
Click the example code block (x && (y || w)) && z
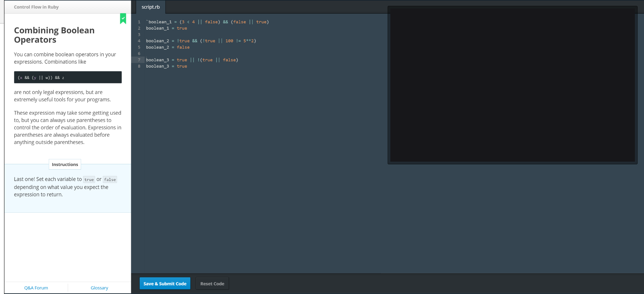coord(68,77)
